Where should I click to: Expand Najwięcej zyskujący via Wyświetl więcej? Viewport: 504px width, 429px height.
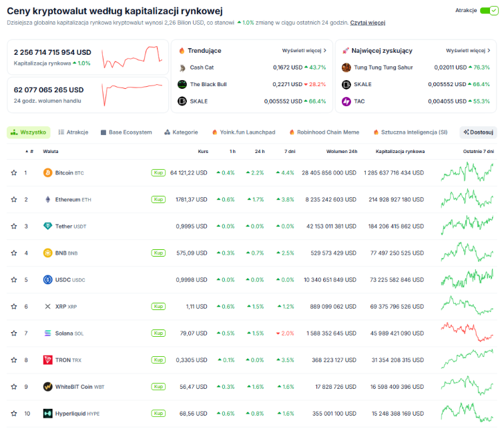point(468,51)
